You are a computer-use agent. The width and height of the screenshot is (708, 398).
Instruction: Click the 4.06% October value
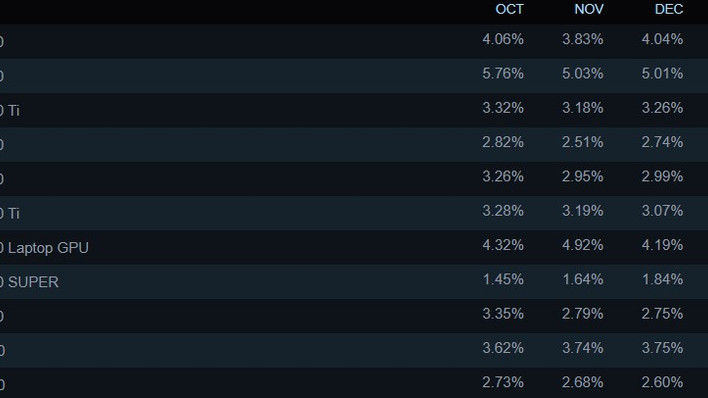[503, 39]
